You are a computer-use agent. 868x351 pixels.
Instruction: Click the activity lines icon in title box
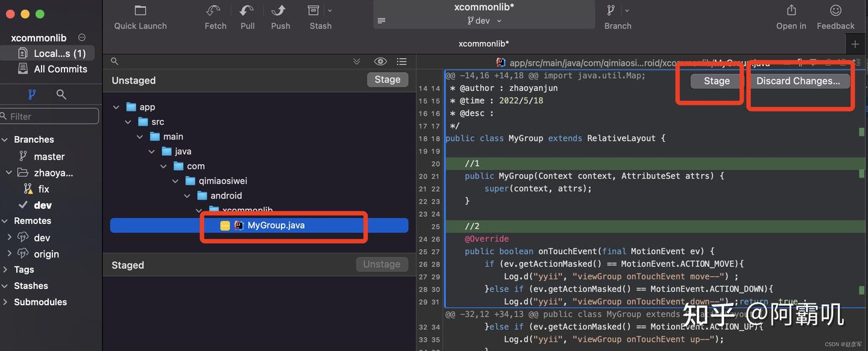click(x=381, y=20)
